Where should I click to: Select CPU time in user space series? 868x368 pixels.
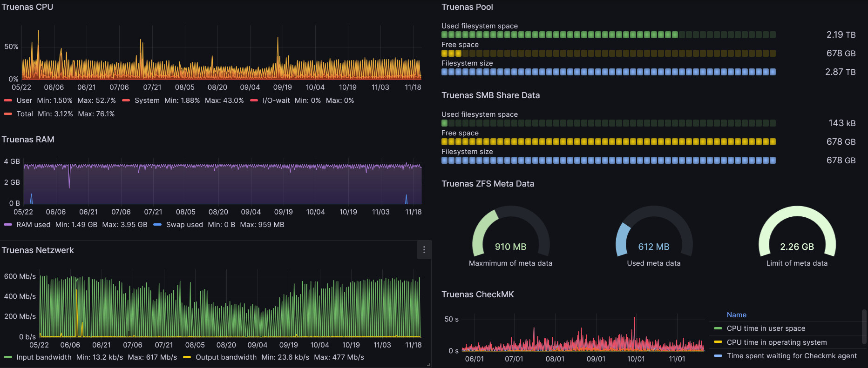click(766, 328)
